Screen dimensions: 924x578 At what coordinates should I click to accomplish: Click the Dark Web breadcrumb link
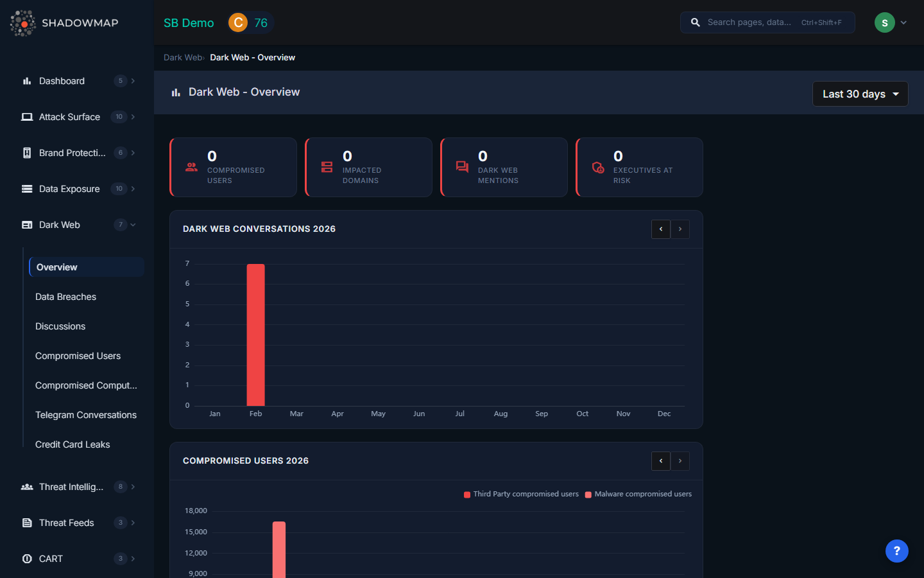(x=182, y=57)
